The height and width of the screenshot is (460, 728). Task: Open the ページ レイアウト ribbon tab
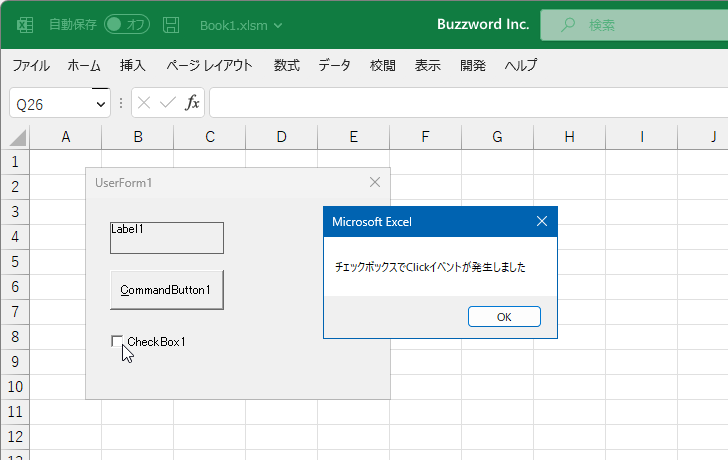point(209,65)
